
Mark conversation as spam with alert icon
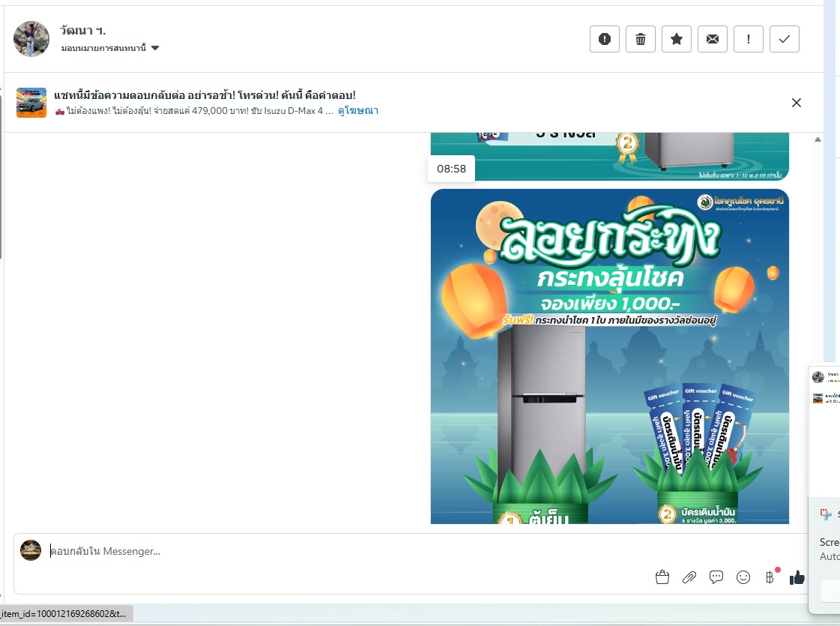[x=604, y=39]
